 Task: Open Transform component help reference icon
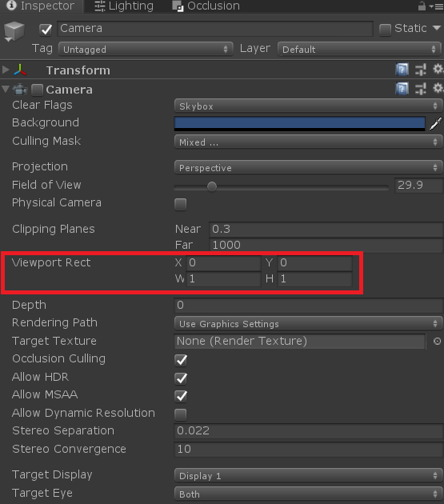(x=402, y=70)
